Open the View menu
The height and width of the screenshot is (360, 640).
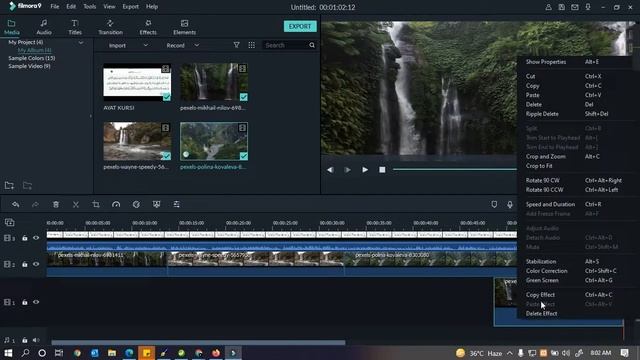pyautogui.click(x=109, y=7)
